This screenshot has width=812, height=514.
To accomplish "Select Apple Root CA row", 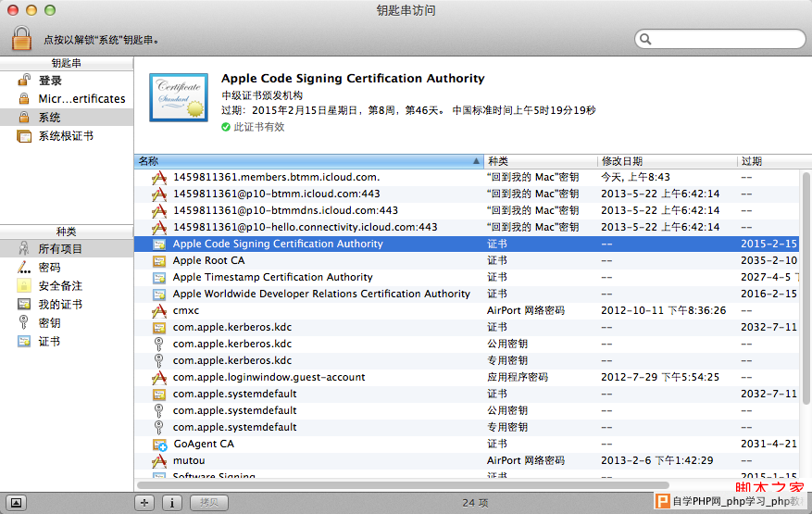I will 466,260.
